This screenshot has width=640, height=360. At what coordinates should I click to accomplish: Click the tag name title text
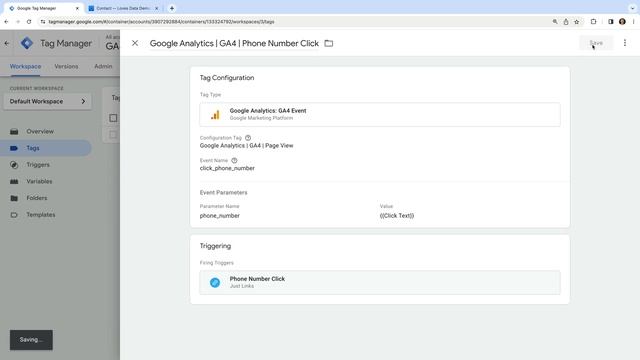234,43
